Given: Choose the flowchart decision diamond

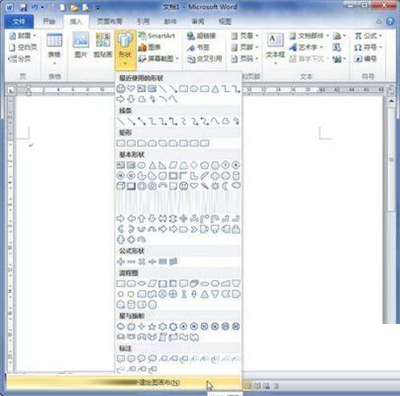Looking at the screenshot, I should point(142,284).
